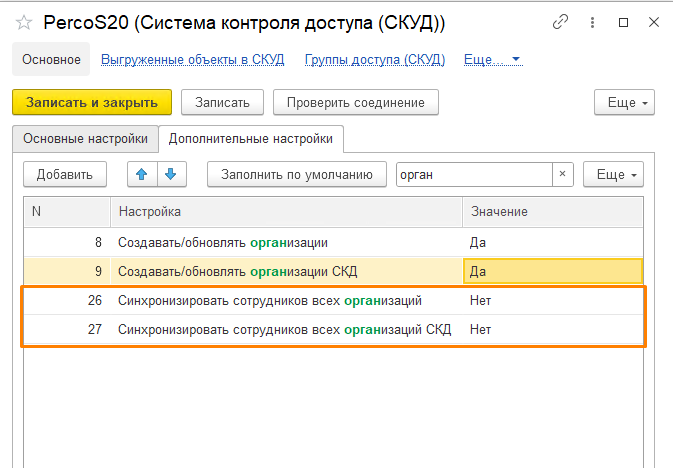Open 'Группы доступа (СКУД)' link
The width and height of the screenshot is (673, 468).
click(x=374, y=60)
